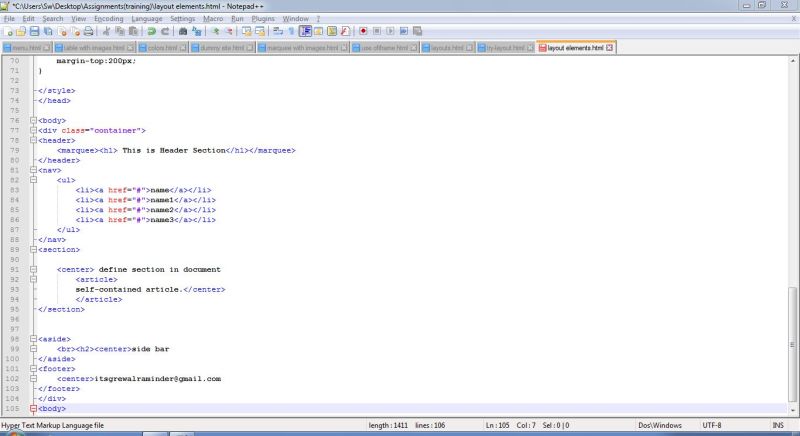Image resolution: width=800 pixels, height=436 pixels.
Task: Click the Zoom Out toolbar icon
Action: 229,32
